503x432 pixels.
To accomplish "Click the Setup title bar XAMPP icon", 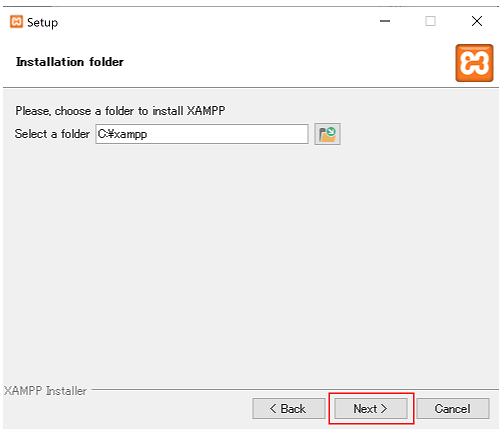I will (16, 22).
